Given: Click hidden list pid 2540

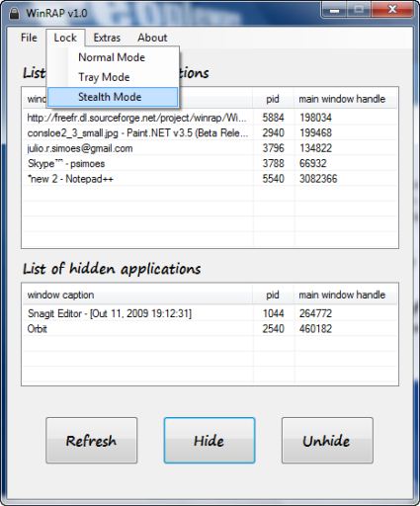Looking at the screenshot, I should click(x=273, y=329).
